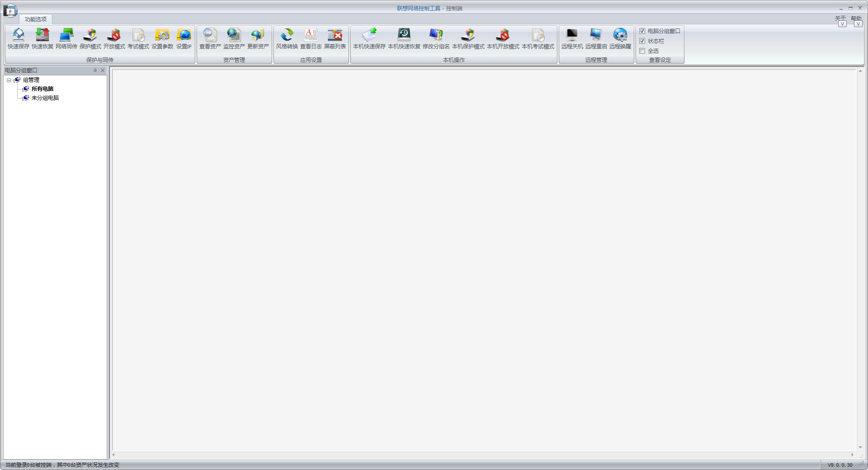This screenshot has width=868, height=470.
Task: Open 查看日志 log viewer
Action: pos(311,39)
